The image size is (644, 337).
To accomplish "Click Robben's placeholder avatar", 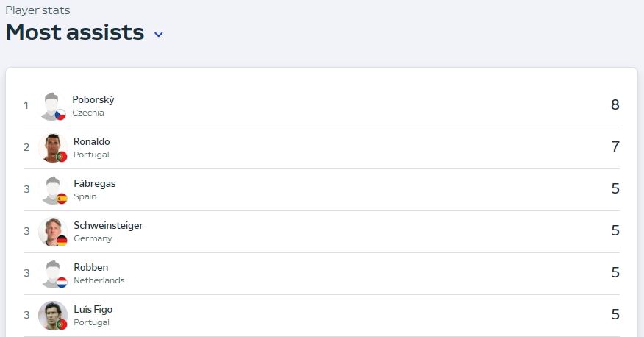I will click(x=53, y=274).
